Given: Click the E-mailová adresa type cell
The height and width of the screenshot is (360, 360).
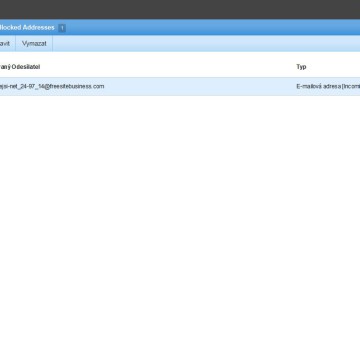Looking at the screenshot, I should click(328, 86).
